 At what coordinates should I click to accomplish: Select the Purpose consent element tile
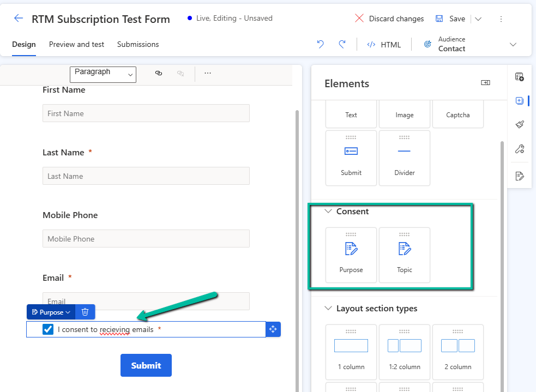click(x=351, y=255)
